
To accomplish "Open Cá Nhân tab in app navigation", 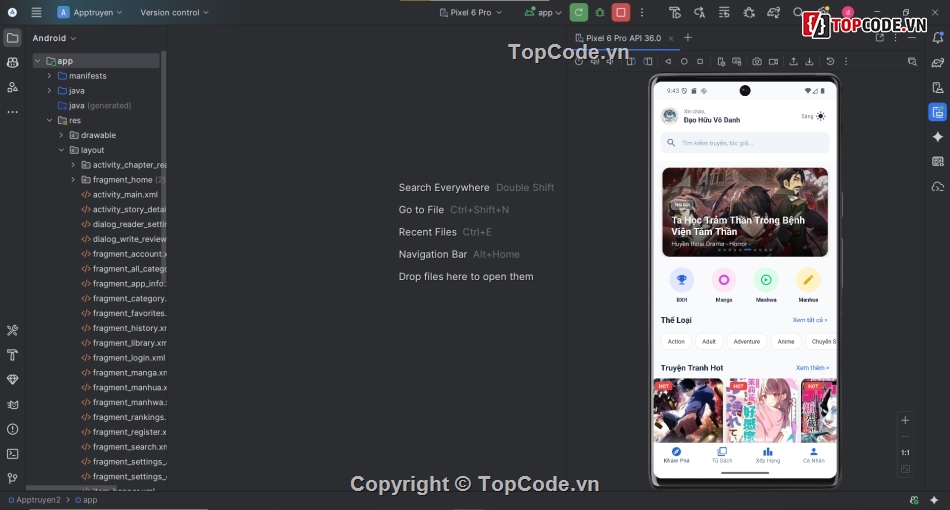I will (814, 455).
